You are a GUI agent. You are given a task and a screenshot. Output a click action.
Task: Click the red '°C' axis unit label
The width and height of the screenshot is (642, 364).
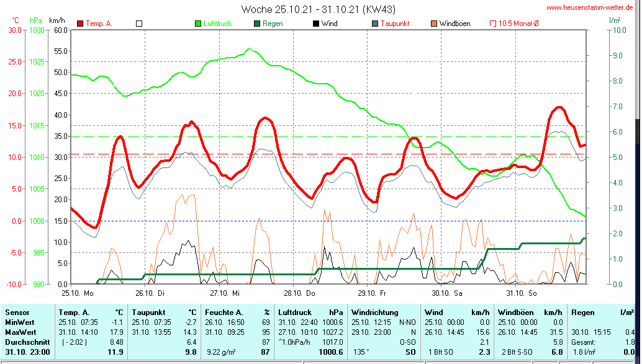pos(15,20)
